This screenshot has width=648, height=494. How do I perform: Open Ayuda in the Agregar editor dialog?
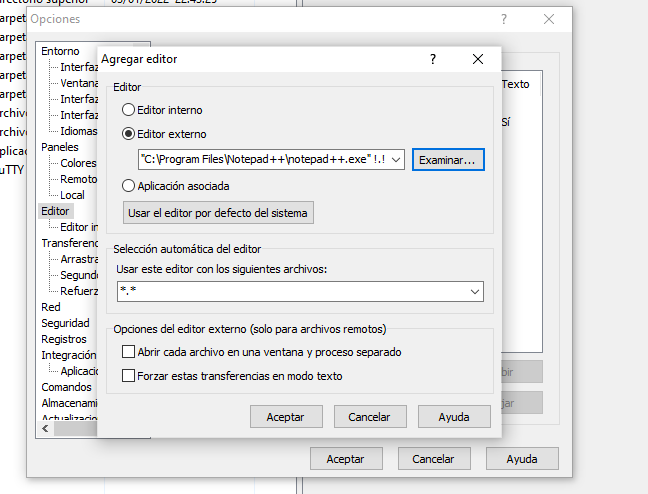454,417
